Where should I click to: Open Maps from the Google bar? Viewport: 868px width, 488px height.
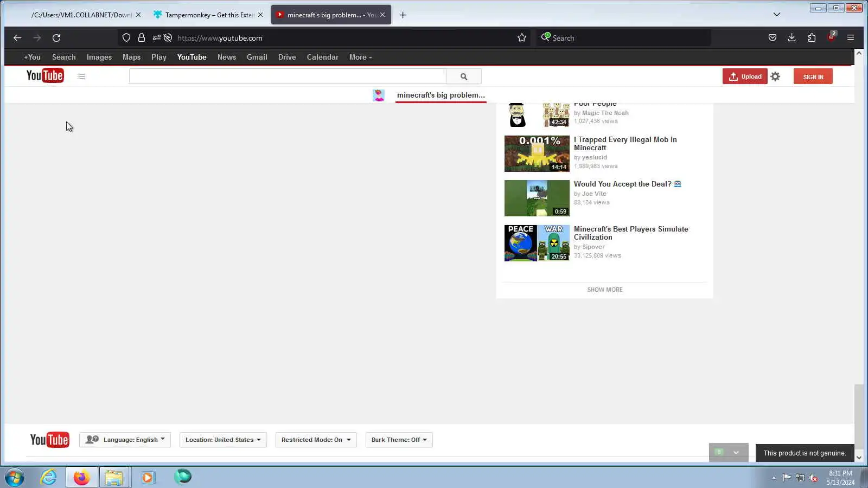point(131,57)
